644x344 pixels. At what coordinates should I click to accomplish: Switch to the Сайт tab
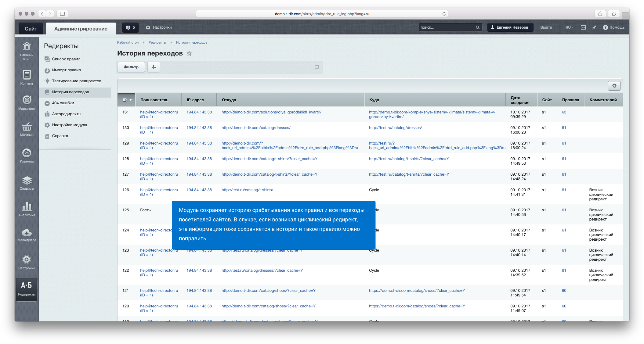(31, 28)
